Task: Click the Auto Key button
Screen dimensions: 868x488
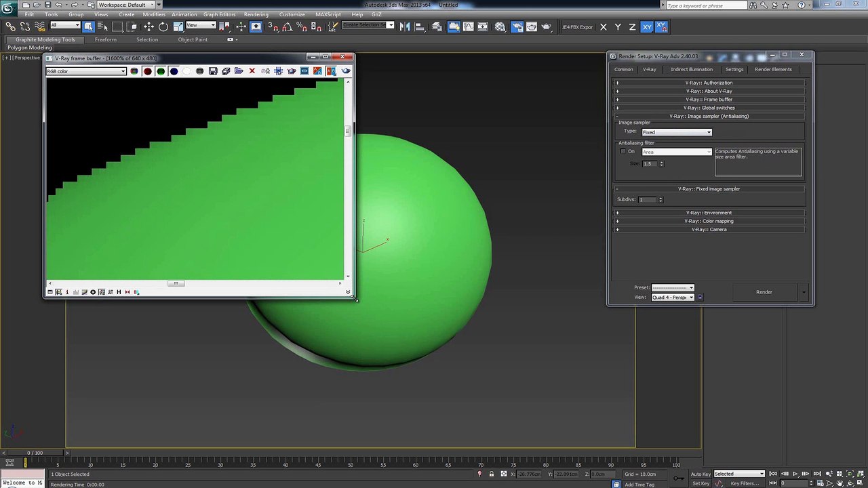Action: click(701, 474)
